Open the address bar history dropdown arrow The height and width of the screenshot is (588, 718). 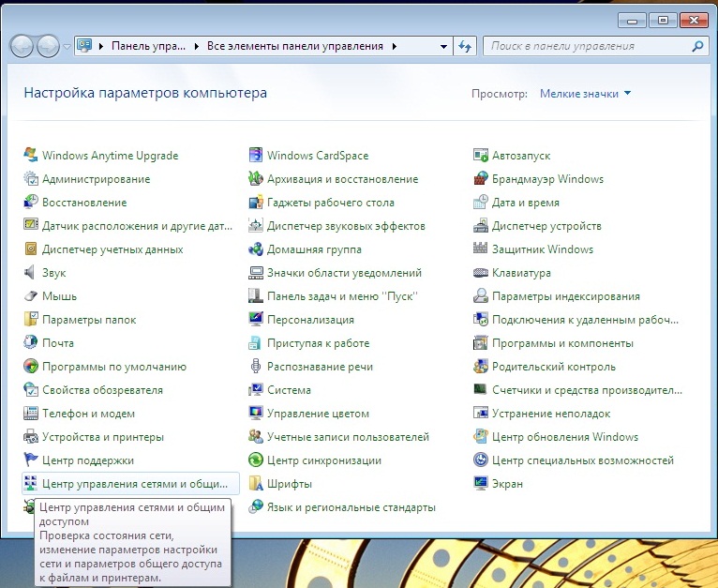pyautogui.click(x=443, y=46)
